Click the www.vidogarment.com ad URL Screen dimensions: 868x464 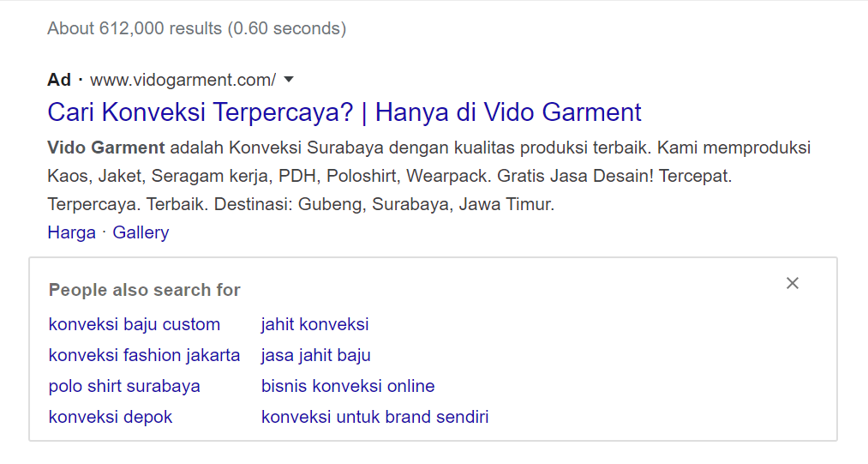point(183,80)
